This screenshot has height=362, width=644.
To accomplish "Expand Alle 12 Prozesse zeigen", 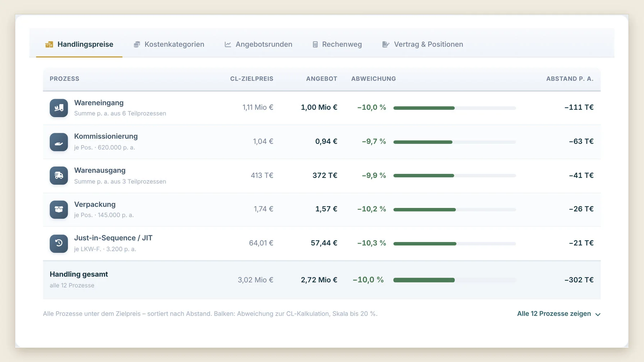I will coord(559,314).
